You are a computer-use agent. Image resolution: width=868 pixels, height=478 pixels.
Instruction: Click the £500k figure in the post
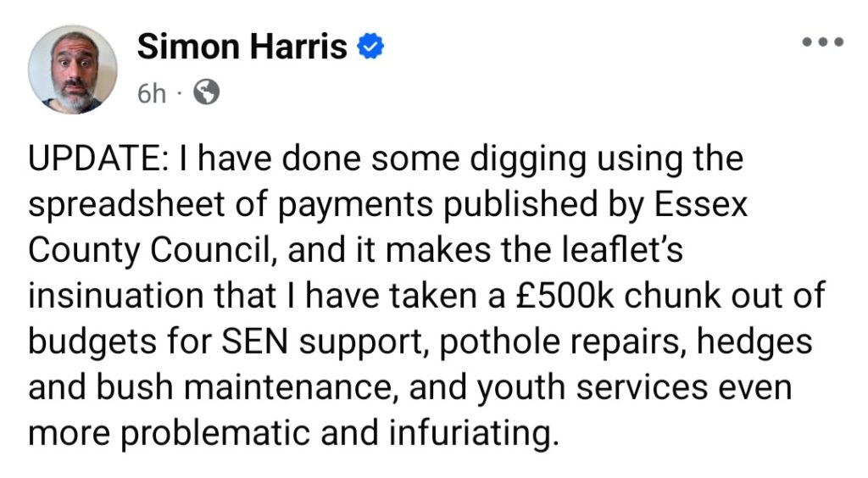pos(557,297)
